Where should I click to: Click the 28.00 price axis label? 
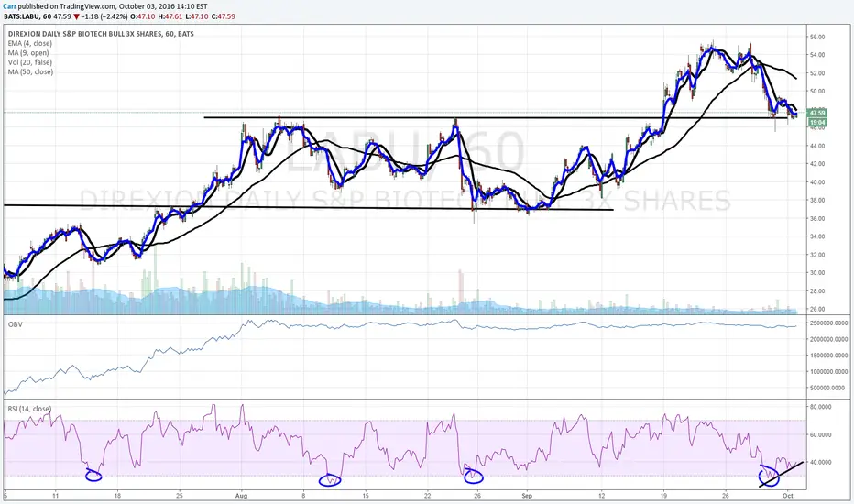pos(817,291)
